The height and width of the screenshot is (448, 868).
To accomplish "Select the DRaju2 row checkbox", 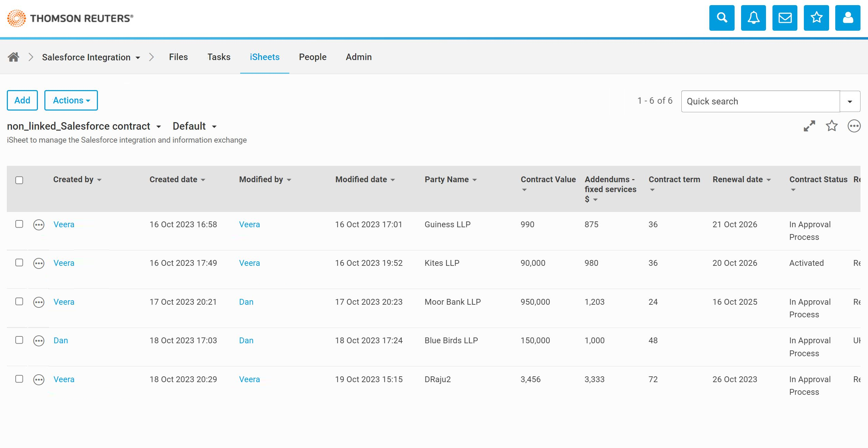I will (x=19, y=379).
